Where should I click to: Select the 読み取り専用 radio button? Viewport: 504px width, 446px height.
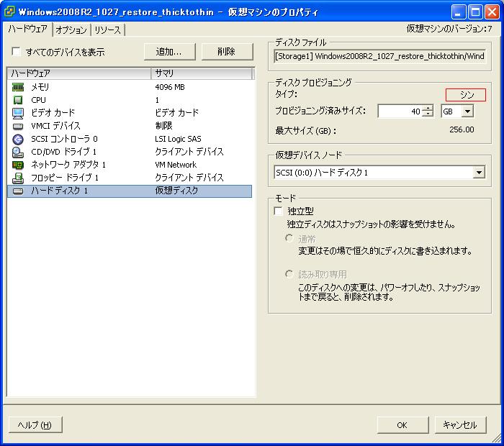click(x=289, y=274)
